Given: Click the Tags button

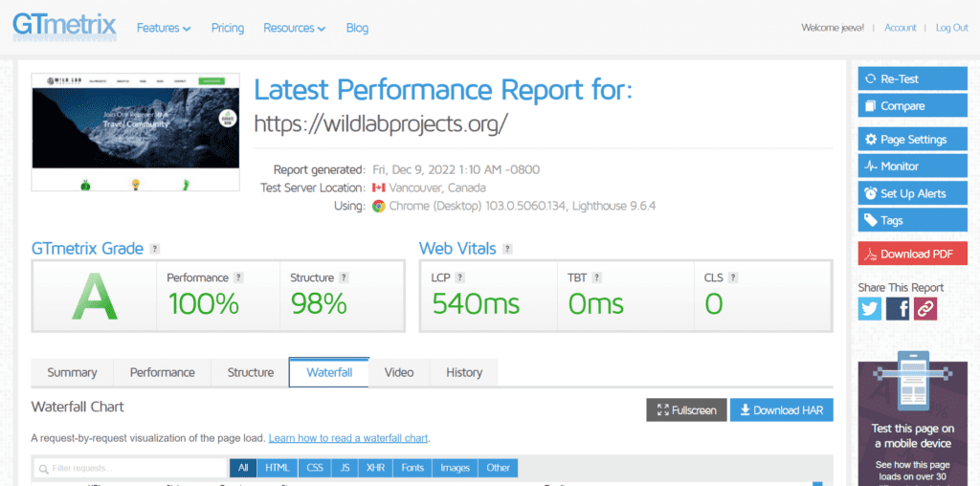Looking at the screenshot, I should click(912, 220).
